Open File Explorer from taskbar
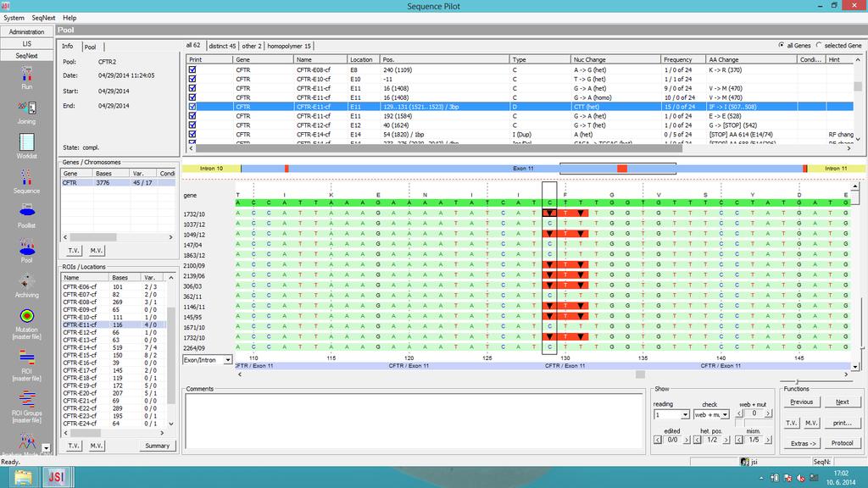The height and width of the screenshot is (488, 868). 23,477
